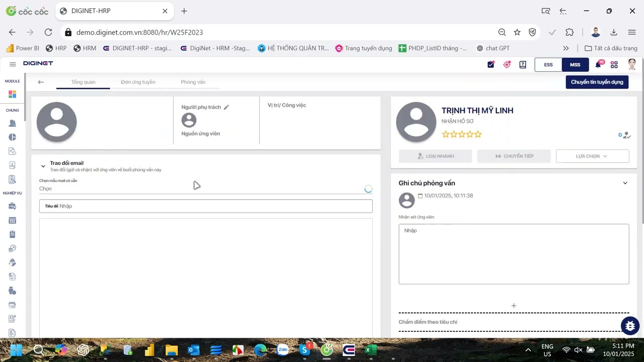The image size is (644, 362).
Task: Open the ENG US language indicator in tray
Action: pyautogui.click(x=547, y=350)
